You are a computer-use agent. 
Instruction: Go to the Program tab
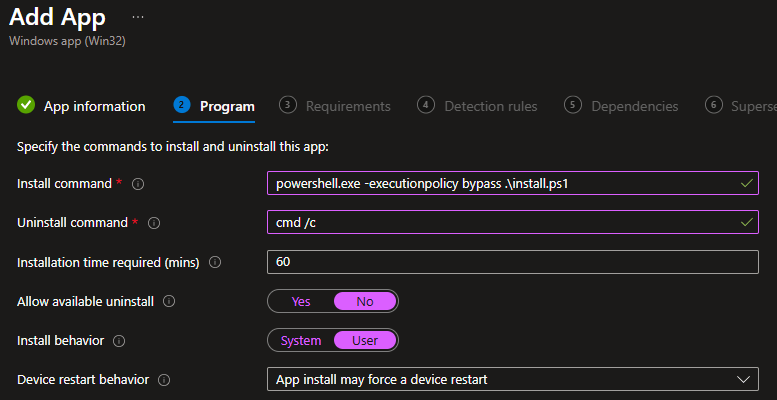[x=214, y=106]
